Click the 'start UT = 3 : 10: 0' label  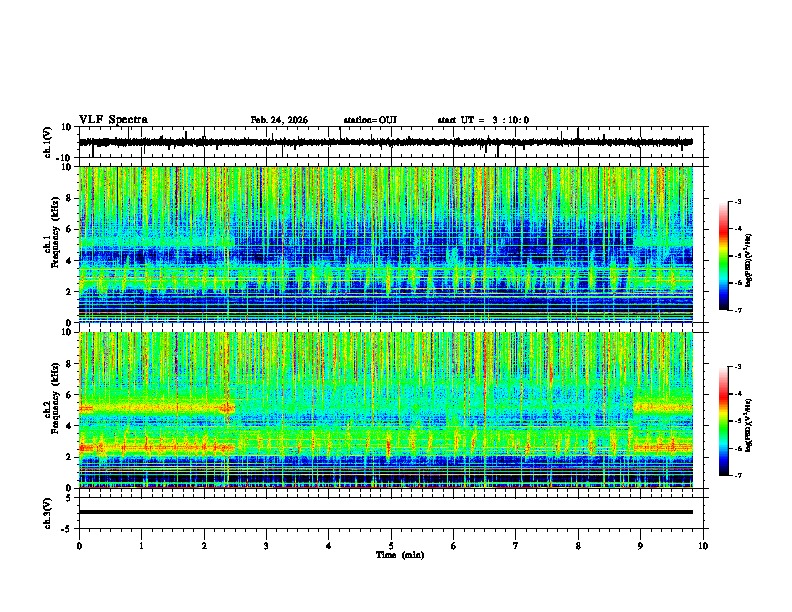point(483,120)
